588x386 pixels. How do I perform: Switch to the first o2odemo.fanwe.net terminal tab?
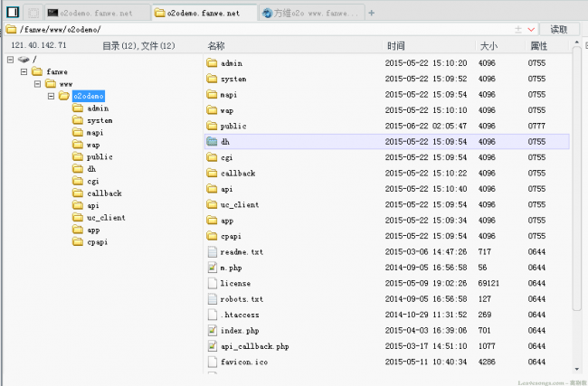point(98,14)
